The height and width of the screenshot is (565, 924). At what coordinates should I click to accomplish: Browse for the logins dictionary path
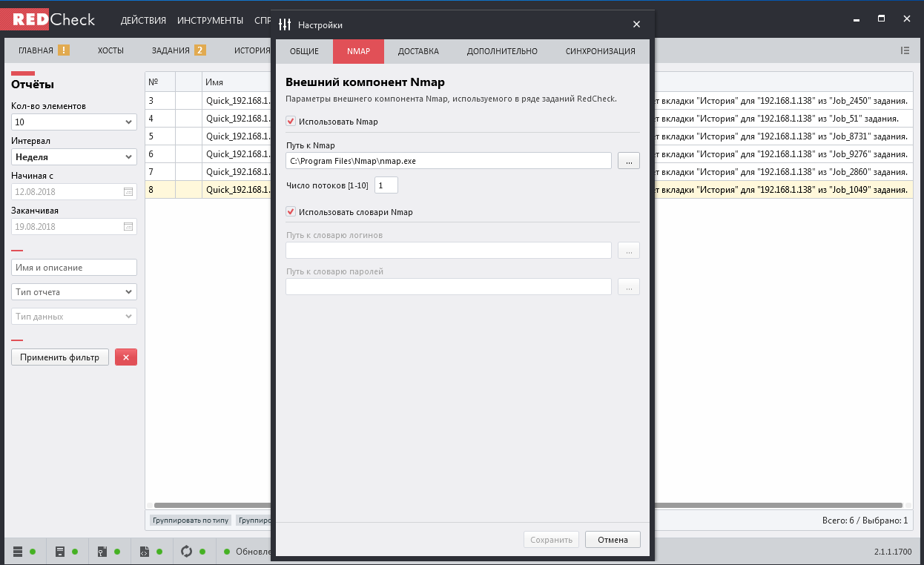pos(629,251)
